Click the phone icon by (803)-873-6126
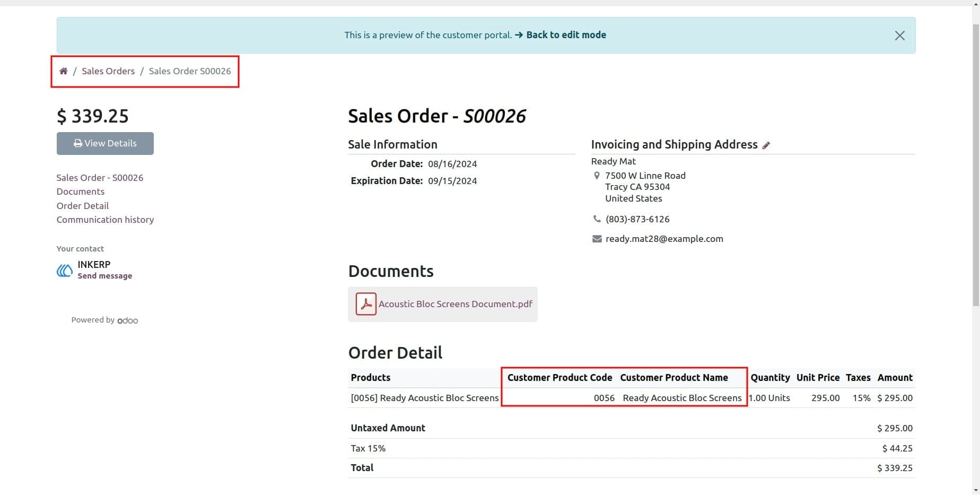 [597, 219]
